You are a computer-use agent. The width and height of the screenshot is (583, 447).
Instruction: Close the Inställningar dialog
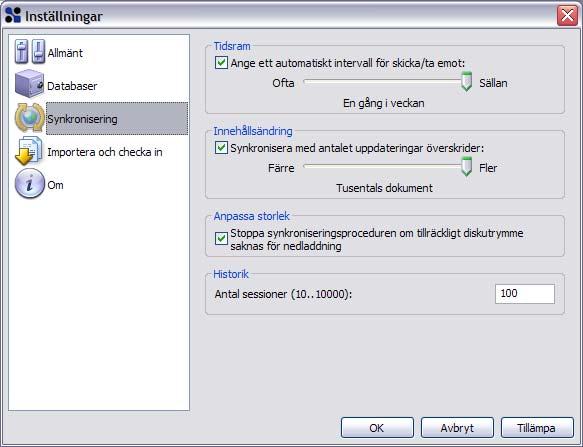pyautogui.click(x=567, y=16)
